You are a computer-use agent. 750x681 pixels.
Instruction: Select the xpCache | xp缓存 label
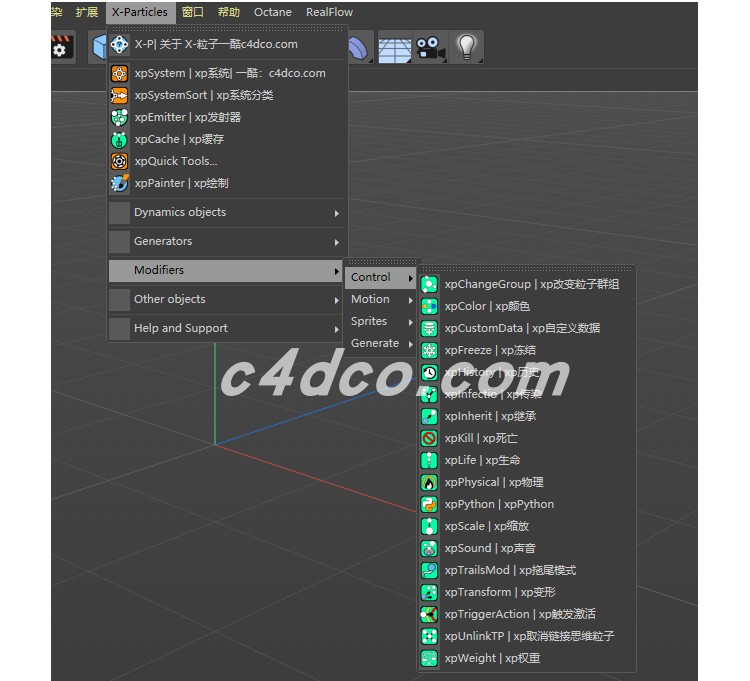point(179,139)
